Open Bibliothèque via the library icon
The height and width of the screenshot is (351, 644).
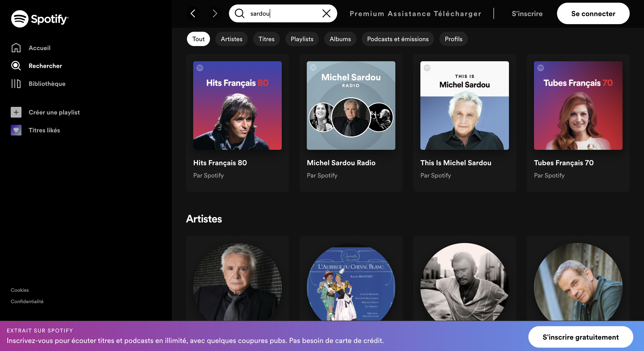click(16, 83)
